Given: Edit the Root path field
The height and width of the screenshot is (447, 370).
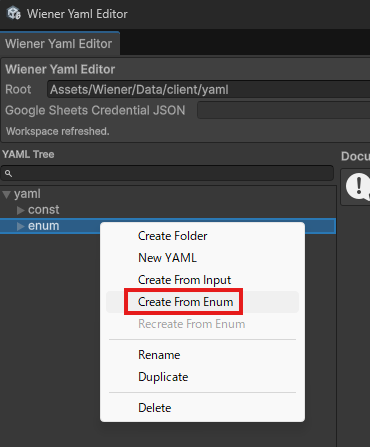Looking at the screenshot, I should coord(209,89).
